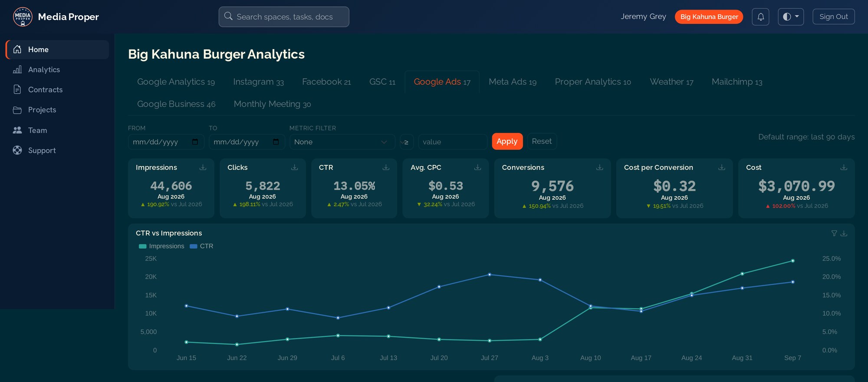Click the Home sidebar icon
The width and height of the screenshot is (868, 382).
[17, 49]
